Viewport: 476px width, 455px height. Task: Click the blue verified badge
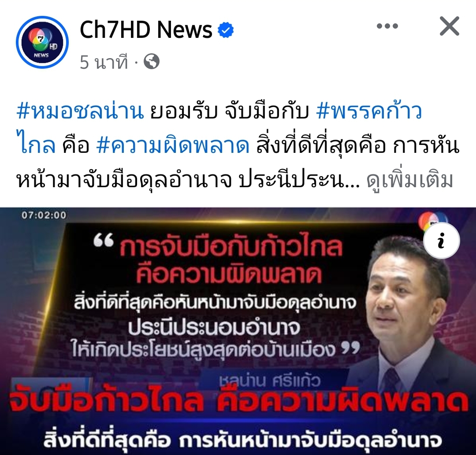226,30
